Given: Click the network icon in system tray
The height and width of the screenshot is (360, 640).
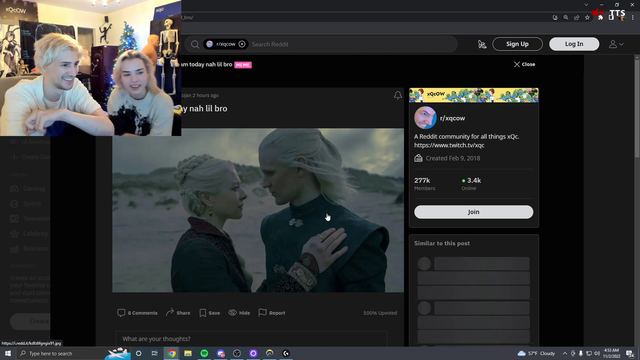Looking at the screenshot, I should tap(589, 353).
